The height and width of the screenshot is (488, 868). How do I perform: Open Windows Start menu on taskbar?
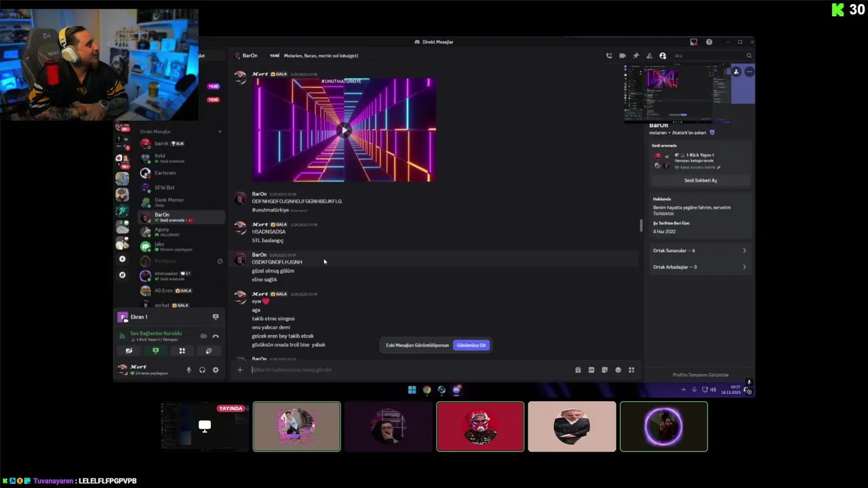412,390
